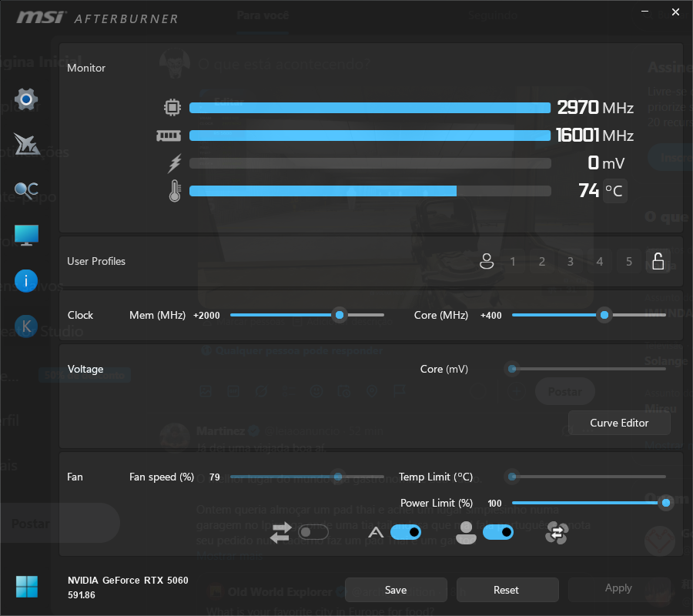Click the auto fan 'A' icon

[x=376, y=532]
